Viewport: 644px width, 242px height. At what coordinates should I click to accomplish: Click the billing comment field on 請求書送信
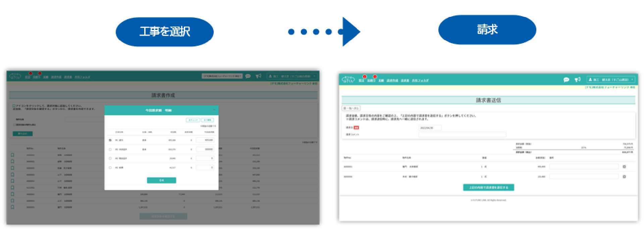(x=462, y=134)
